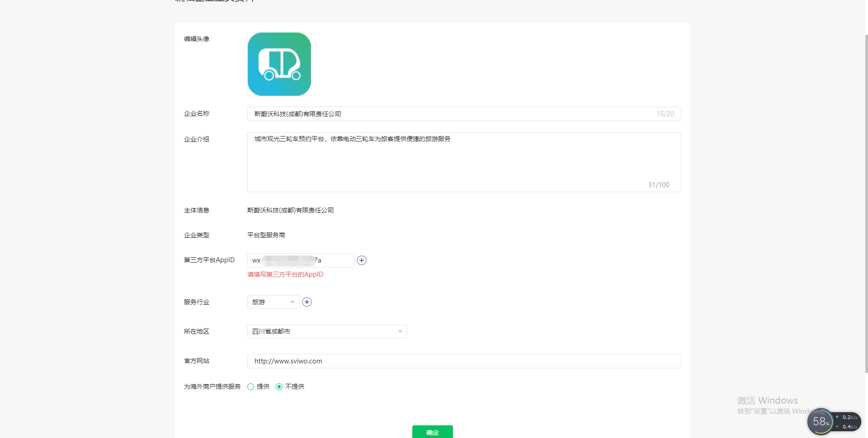
Task: Click the 58% floating performance circle
Action: click(820, 422)
